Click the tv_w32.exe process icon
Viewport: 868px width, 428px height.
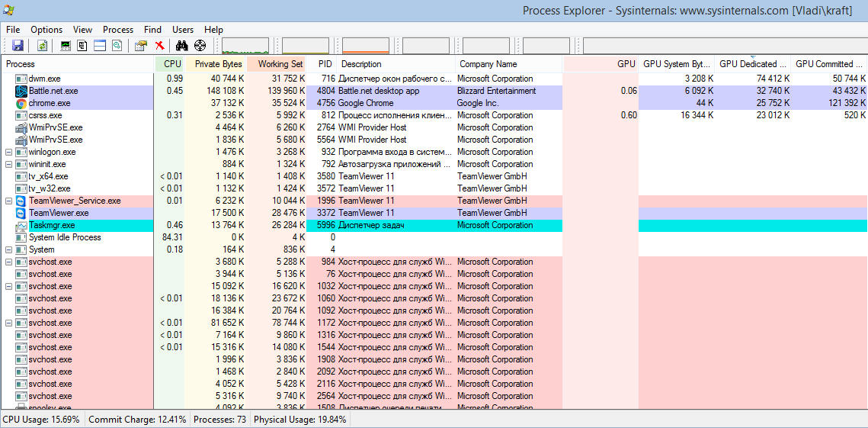click(x=21, y=188)
